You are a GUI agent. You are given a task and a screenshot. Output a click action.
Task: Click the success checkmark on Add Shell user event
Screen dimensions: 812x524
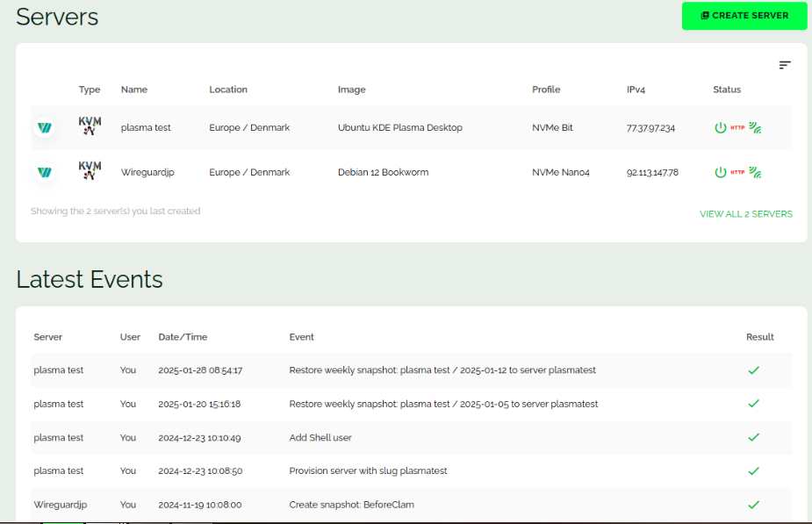click(753, 437)
